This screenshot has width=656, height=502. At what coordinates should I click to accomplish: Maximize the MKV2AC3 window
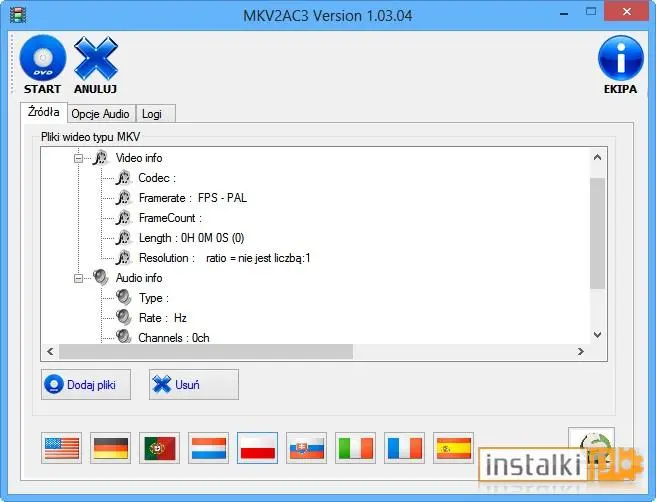point(591,12)
